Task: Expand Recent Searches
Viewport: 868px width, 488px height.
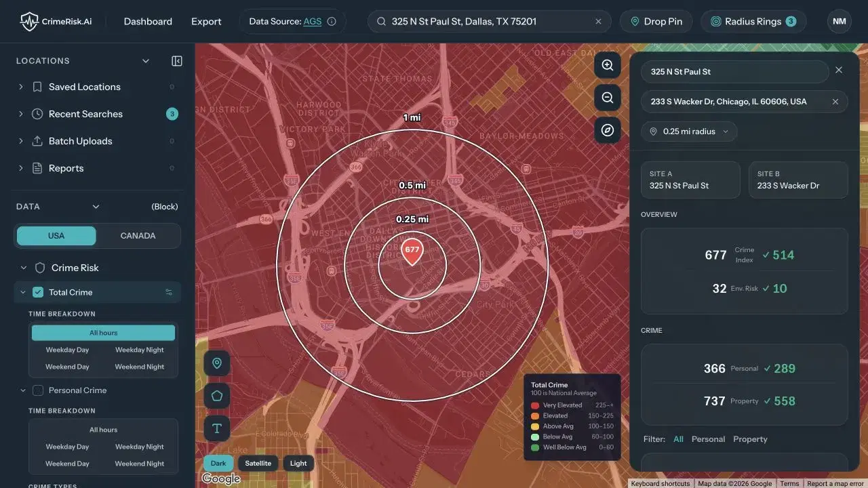Action: (20, 114)
